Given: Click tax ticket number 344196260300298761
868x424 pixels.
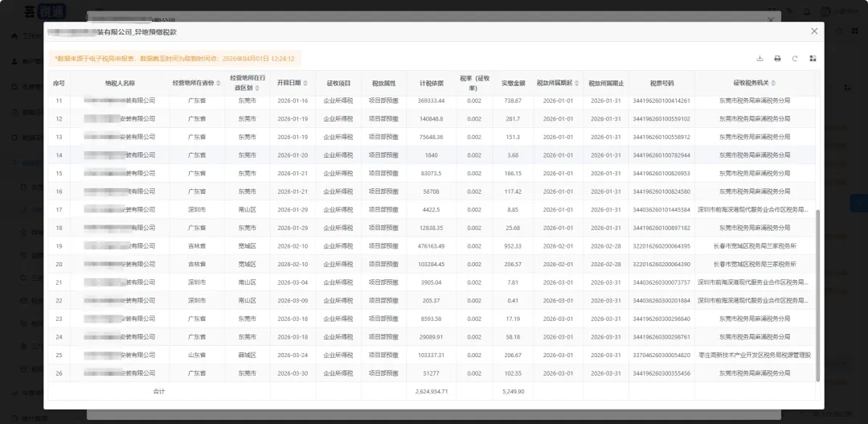Looking at the screenshot, I should (x=661, y=337).
